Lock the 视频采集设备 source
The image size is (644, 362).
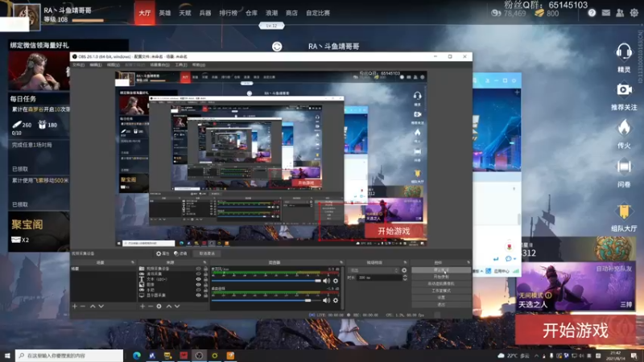click(x=205, y=269)
